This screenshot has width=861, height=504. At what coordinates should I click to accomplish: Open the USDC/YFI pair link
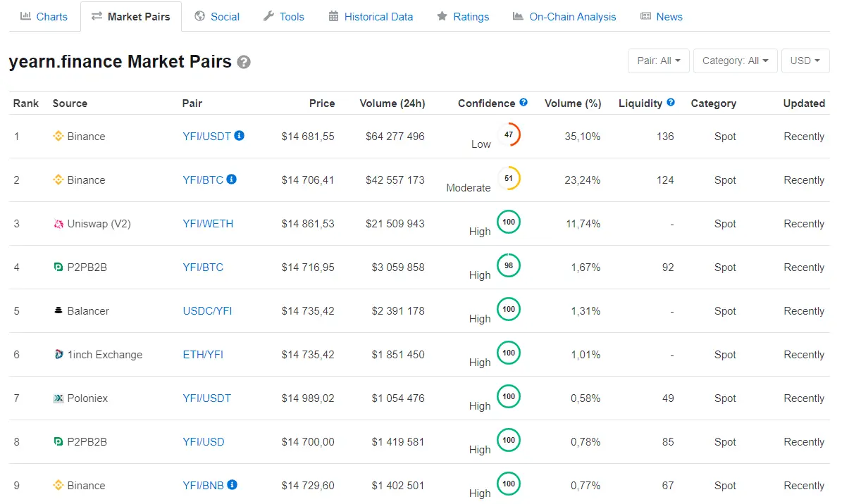(x=207, y=311)
